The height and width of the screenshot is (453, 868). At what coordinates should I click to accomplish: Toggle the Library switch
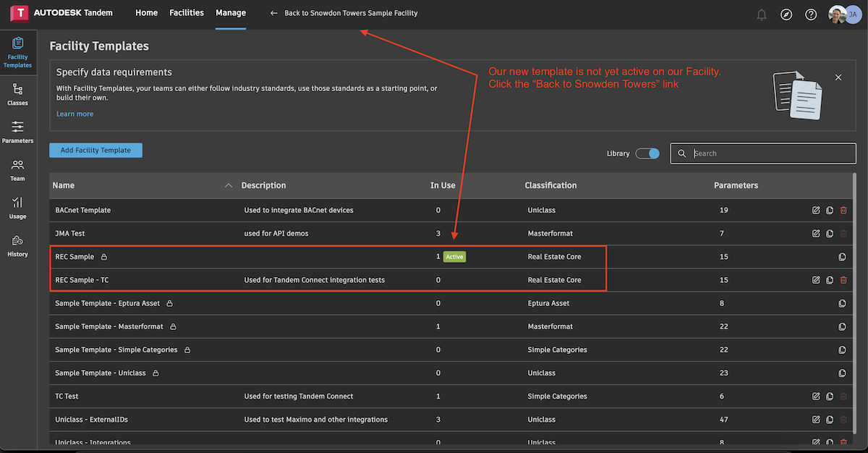click(x=647, y=153)
